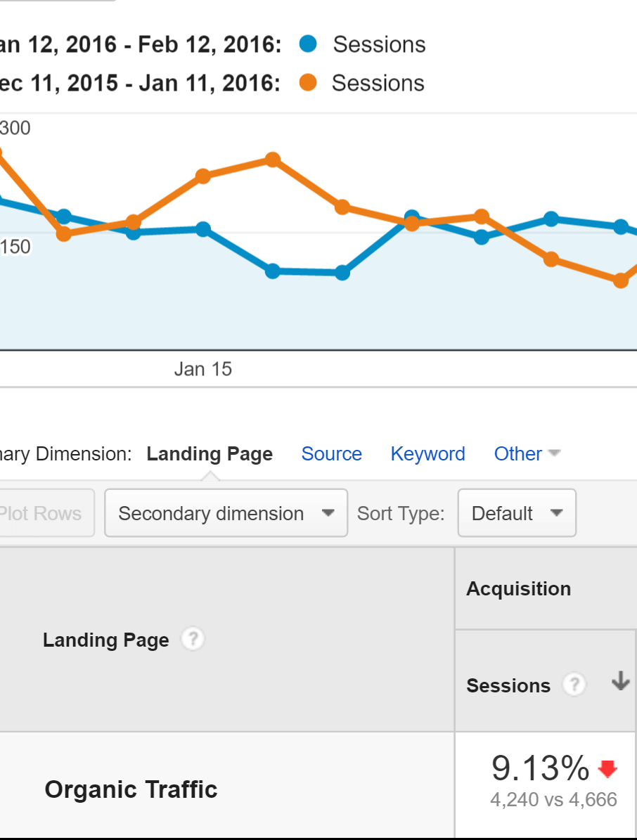Click orange Sessions legend dot
Image resolution: width=637 pixels, height=840 pixels.
(x=307, y=83)
